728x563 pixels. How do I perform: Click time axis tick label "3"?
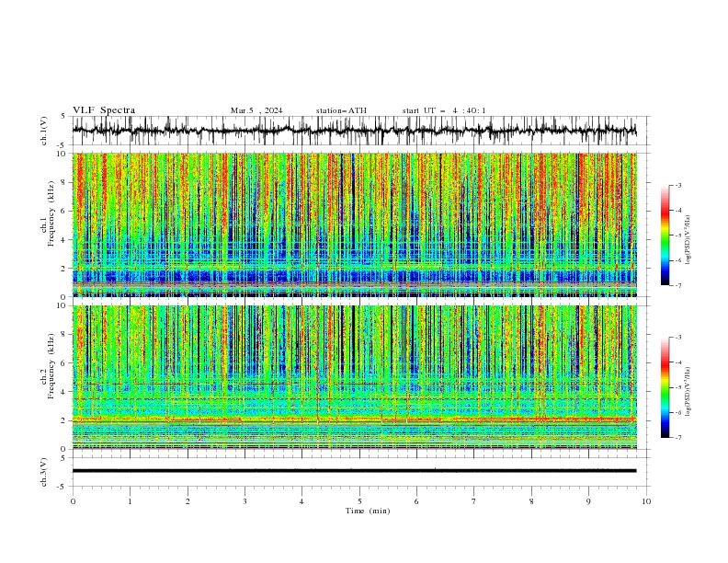click(245, 501)
